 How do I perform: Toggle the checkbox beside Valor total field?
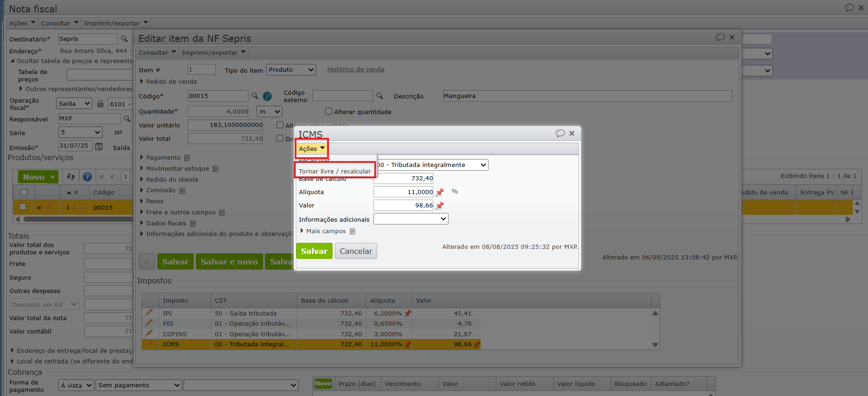[x=280, y=138]
